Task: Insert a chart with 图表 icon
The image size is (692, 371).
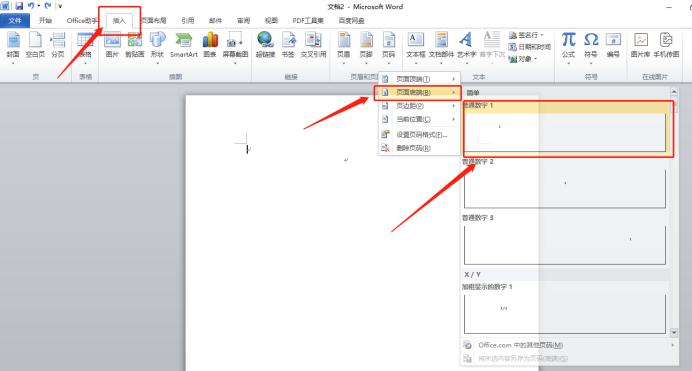Action: pyautogui.click(x=210, y=45)
